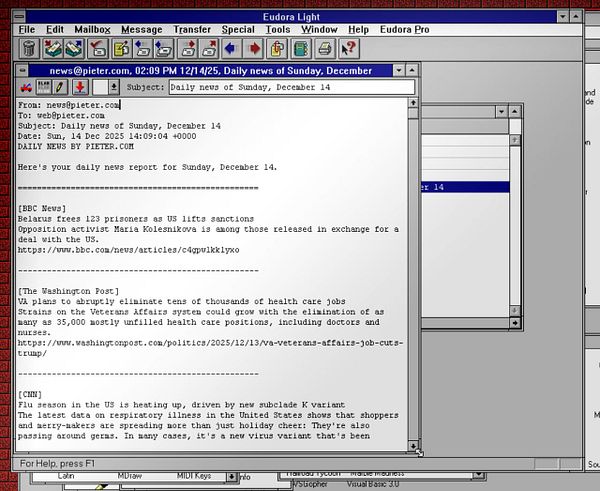
Task: Click the tow truck icon in message toolbar
Action: (26, 87)
